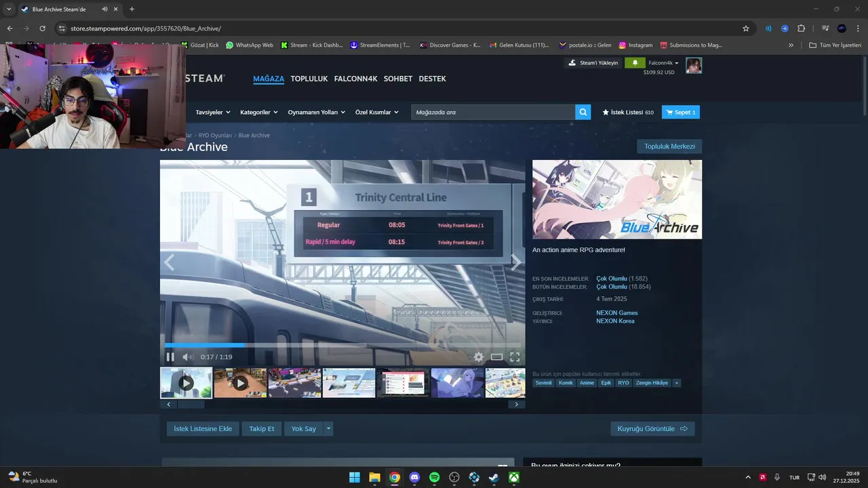
Task: Expand the Oynamanın Yolları menu
Action: tap(317, 113)
